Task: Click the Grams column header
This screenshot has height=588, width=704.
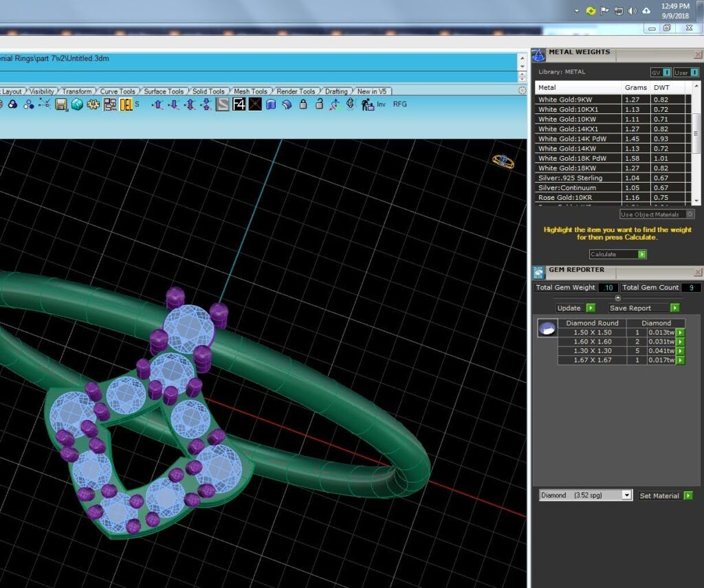Action: point(636,87)
